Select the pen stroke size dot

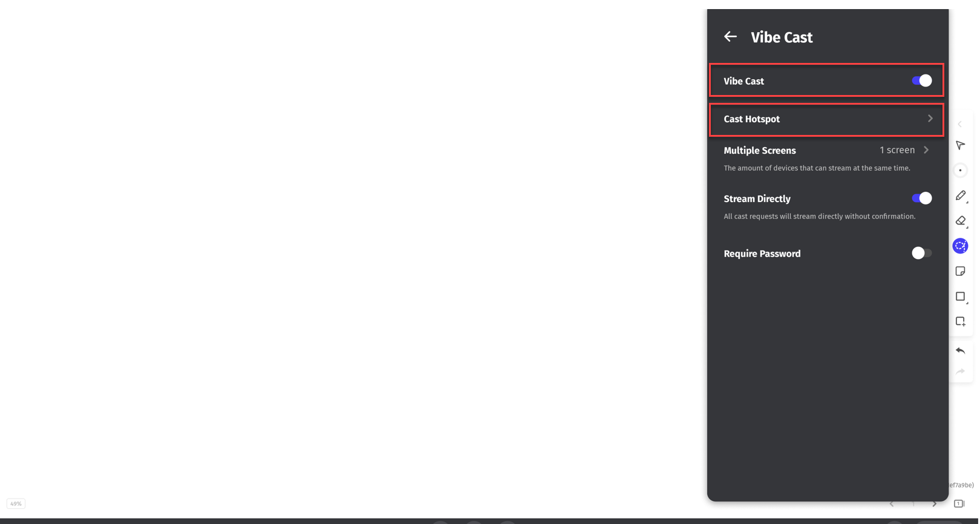pos(960,171)
